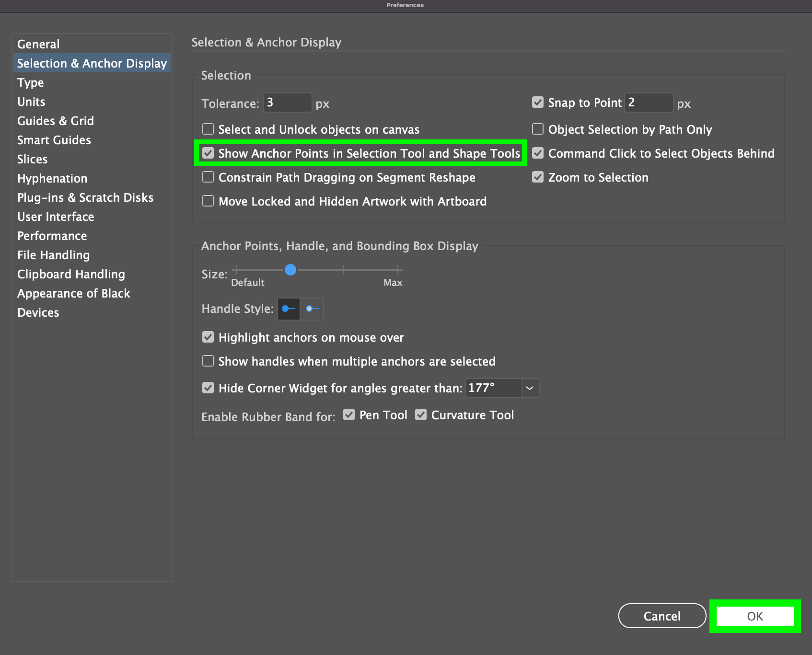Enable Object Selection by Path Only

click(x=537, y=129)
